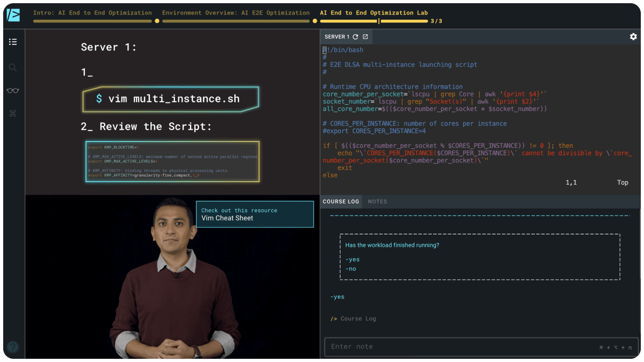Screen dimensions: 644x362
Task: Reload Server 1 terminal with refresh icon
Action: 355,37
